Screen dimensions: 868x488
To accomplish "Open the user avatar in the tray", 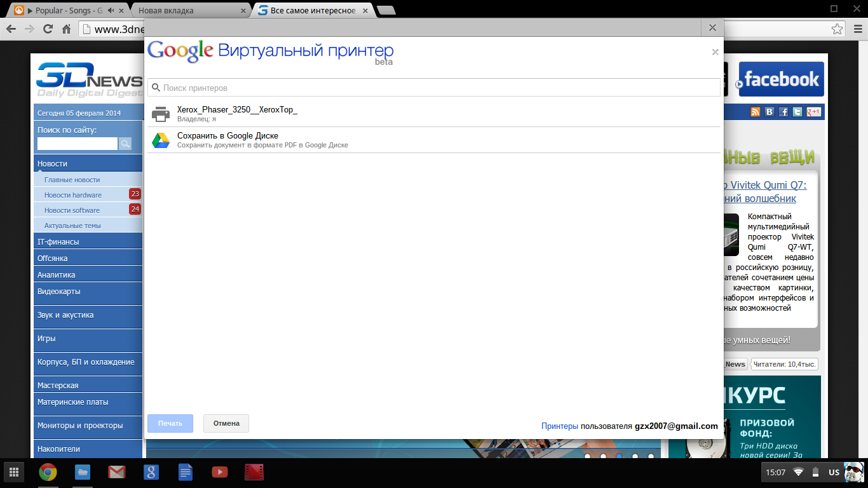I will (x=853, y=472).
